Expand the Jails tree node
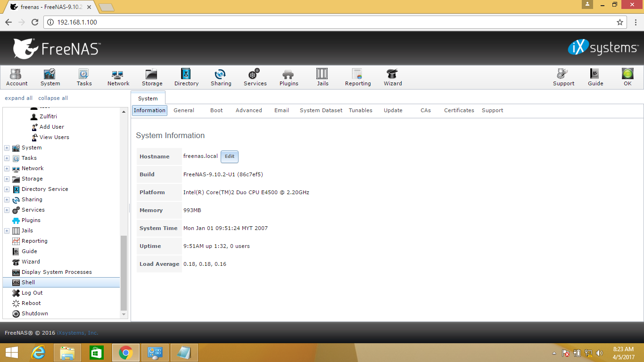Image resolution: width=644 pixels, height=362 pixels. pos(7,230)
